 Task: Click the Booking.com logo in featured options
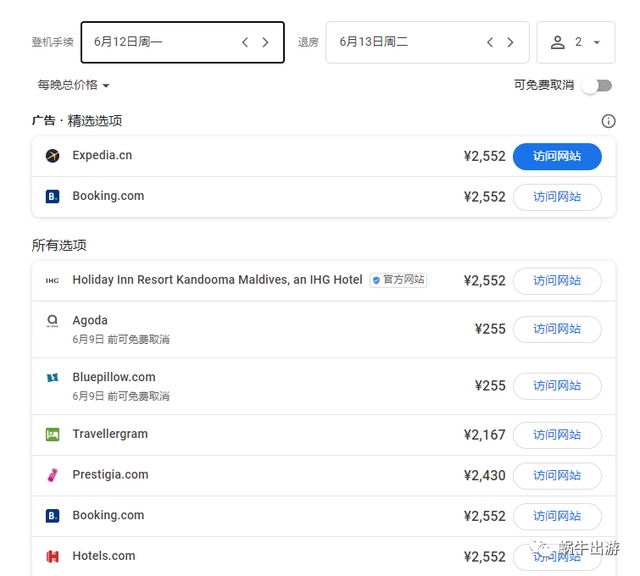pos(52,196)
